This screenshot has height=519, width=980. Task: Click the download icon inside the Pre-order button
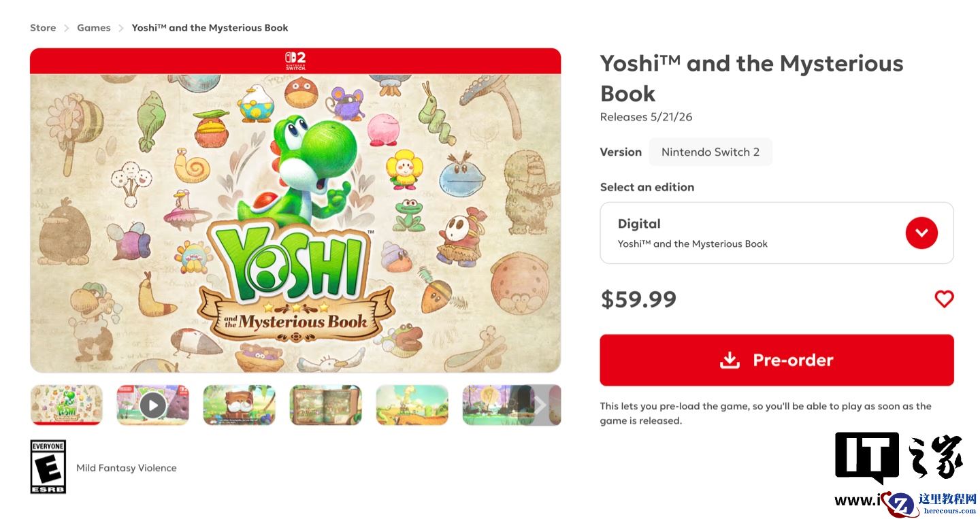tap(730, 360)
